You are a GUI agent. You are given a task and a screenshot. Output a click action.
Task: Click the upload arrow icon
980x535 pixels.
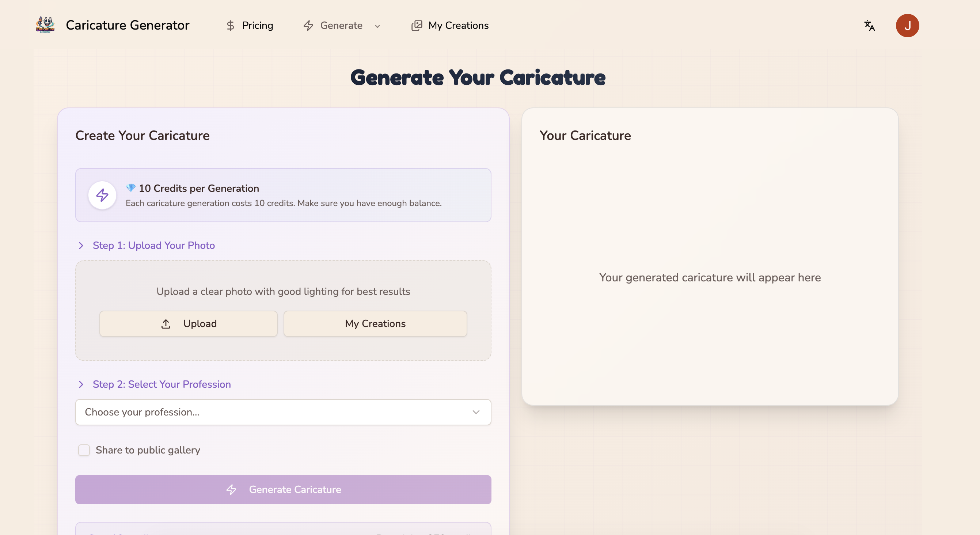[x=166, y=324]
